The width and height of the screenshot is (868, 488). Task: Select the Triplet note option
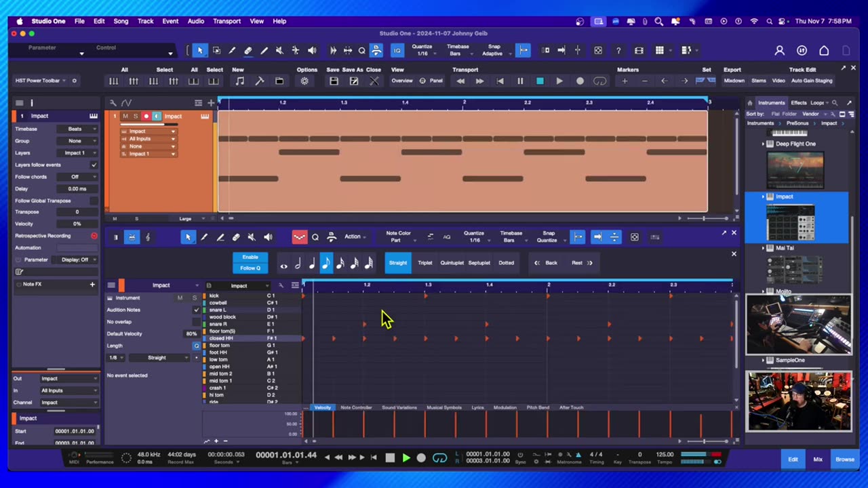click(425, 263)
